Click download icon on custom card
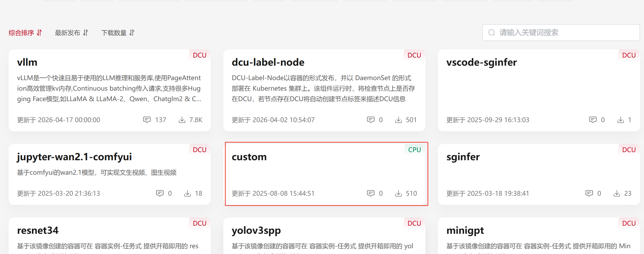Screen dimensions: 644x254 point(399,193)
